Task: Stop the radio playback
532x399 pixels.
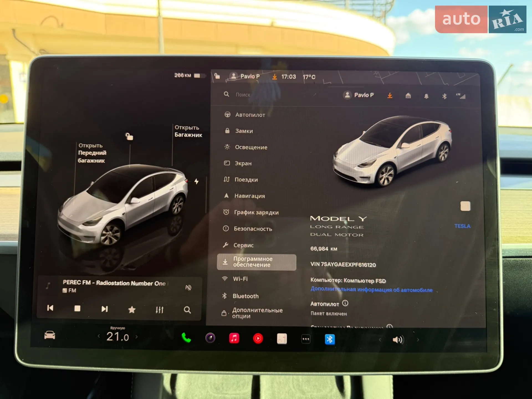Action: pos(77,308)
